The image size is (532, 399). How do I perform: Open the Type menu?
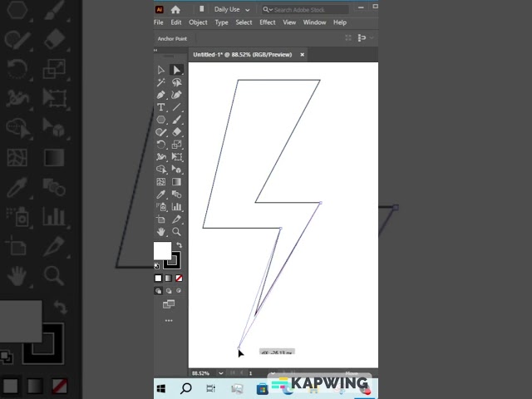click(x=222, y=22)
